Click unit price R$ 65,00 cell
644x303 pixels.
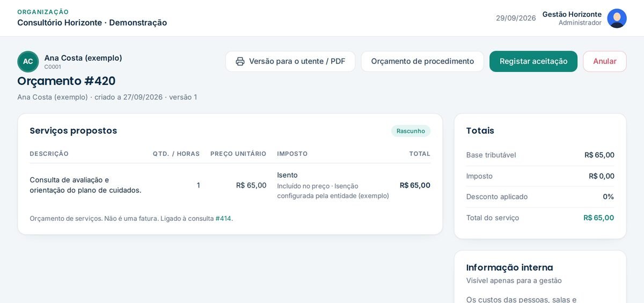[251, 185]
